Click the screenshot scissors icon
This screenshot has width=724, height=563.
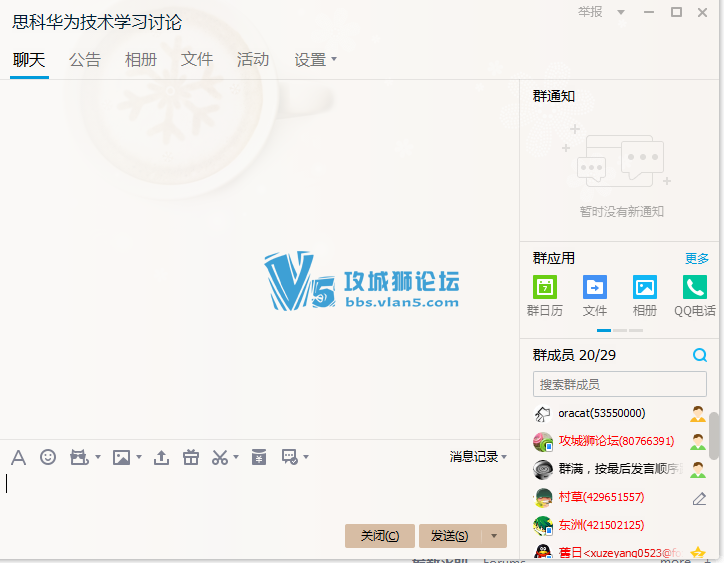[x=220, y=457]
